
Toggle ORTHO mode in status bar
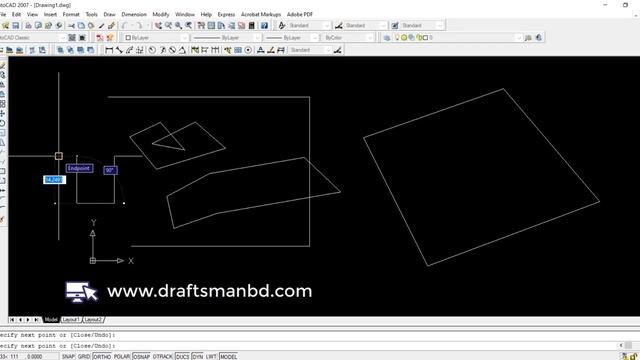tap(102, 356)
